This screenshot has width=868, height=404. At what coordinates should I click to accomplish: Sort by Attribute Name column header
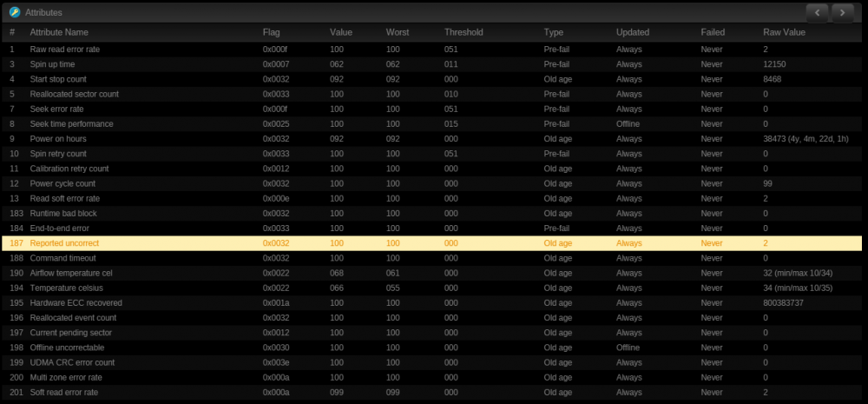59,33
